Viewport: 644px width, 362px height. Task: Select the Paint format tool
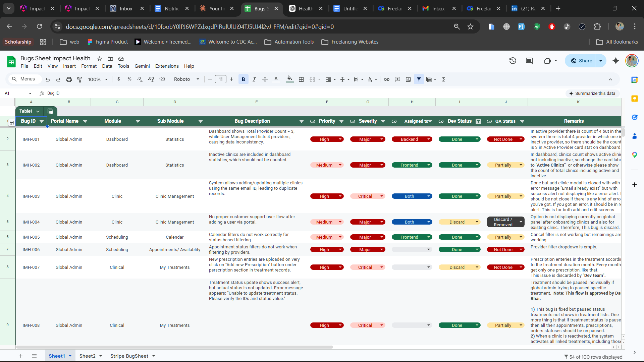coord(79,79)
